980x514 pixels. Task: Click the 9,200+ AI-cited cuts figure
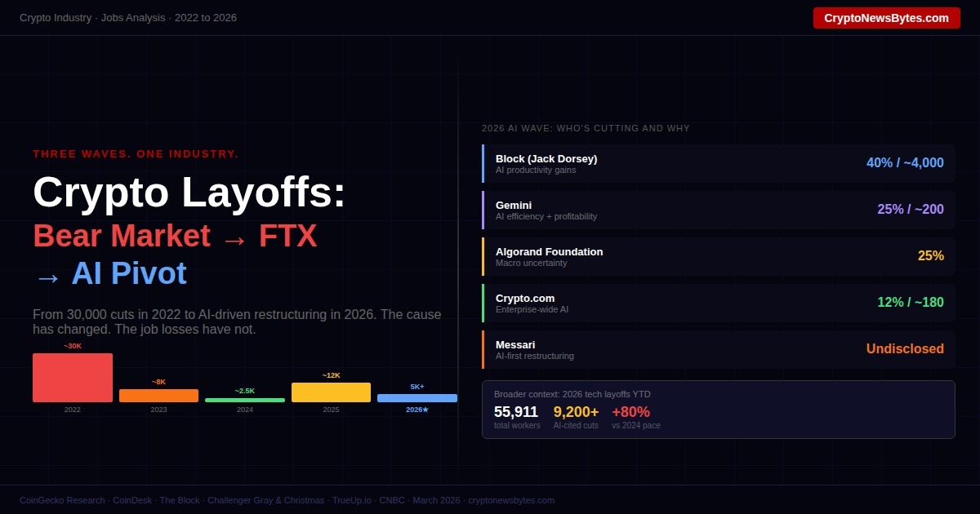coord(576,412)
